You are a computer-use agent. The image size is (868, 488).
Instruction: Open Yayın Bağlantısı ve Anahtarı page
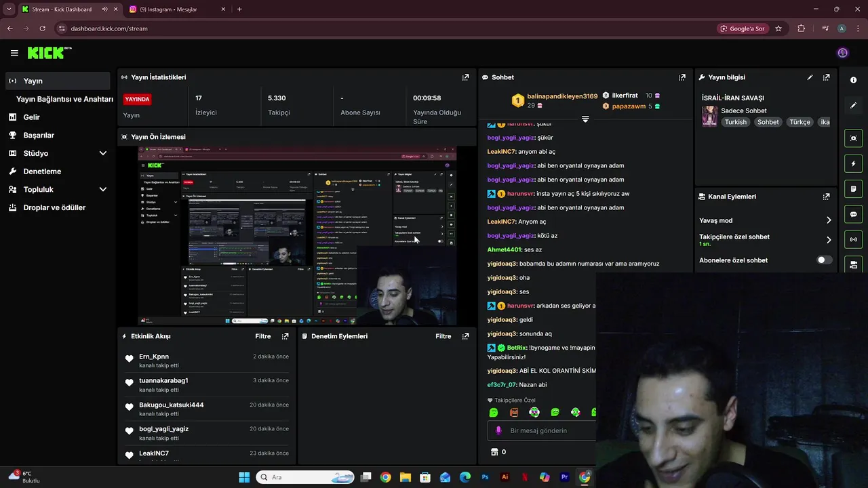[64, 99]
